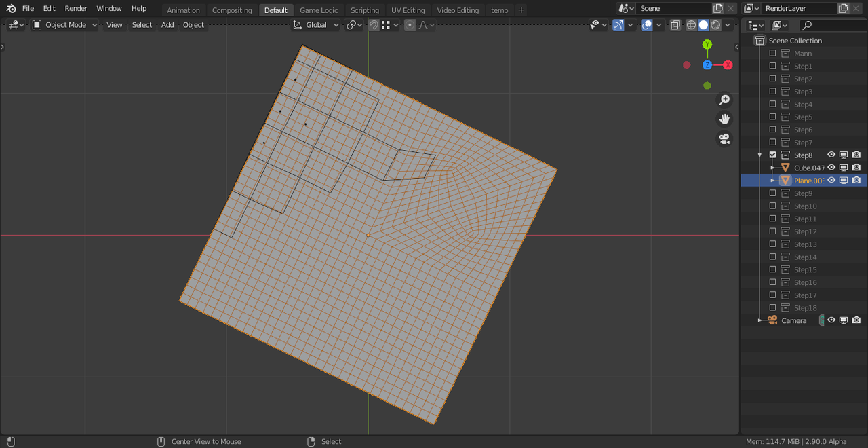Click the new scene icon next to Scene
Screen dimensions: 868x448
(718, 8)
